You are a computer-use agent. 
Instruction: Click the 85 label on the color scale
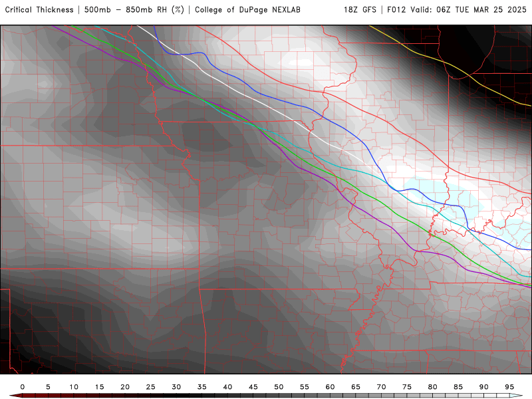458,387
